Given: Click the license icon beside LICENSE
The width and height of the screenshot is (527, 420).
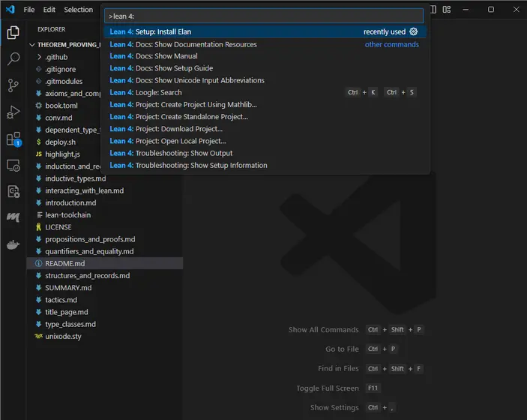Looking at the screenshot, I should [x=39, y=227].
